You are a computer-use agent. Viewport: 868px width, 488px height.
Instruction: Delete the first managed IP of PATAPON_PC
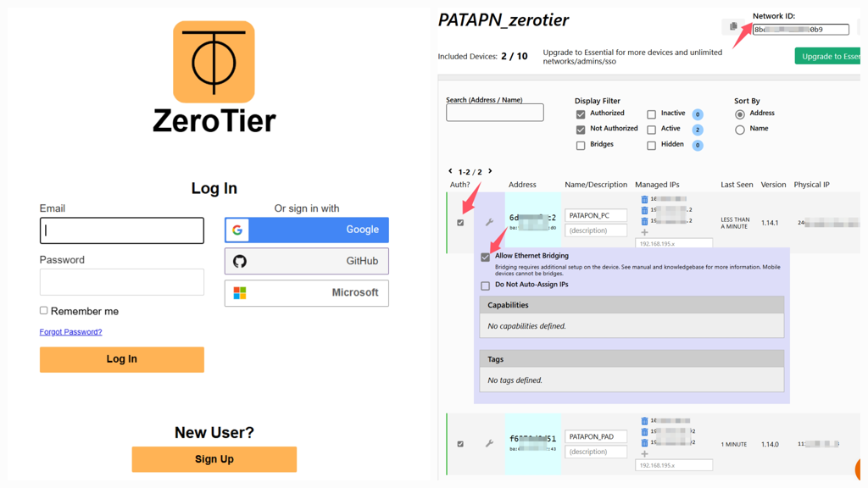coord(644,200)
